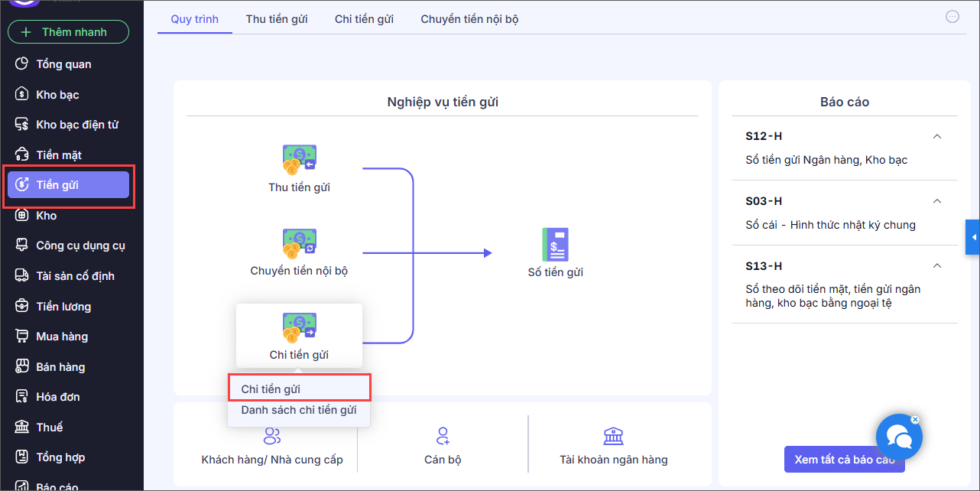Screen dimensions: 980x491
Task: Select the Tiền gửi sidebar icon
Action: [x=22, y=185]
